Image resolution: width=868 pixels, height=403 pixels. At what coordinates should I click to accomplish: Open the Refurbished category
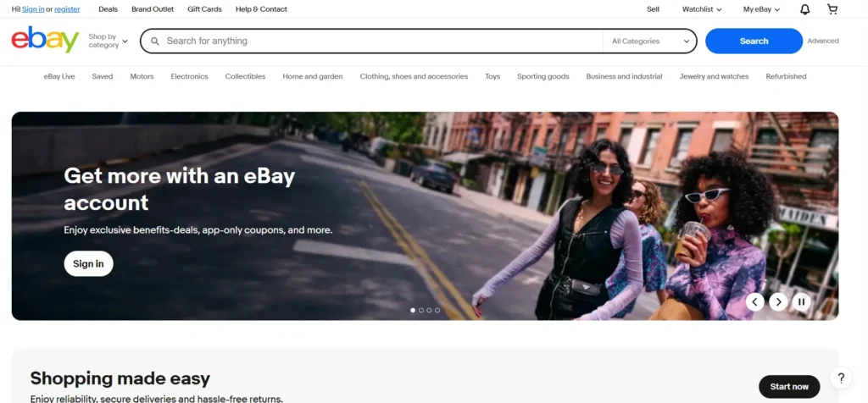(x=786, y=76)
